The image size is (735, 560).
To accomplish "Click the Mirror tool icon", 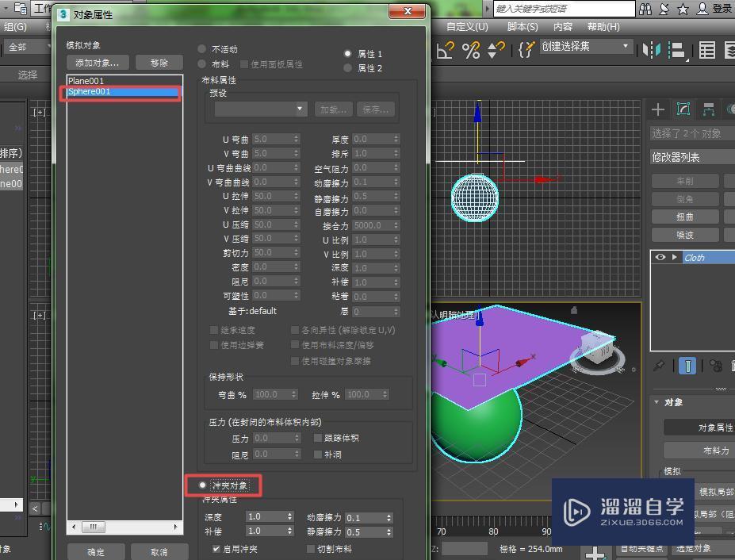I will point(651,49).
